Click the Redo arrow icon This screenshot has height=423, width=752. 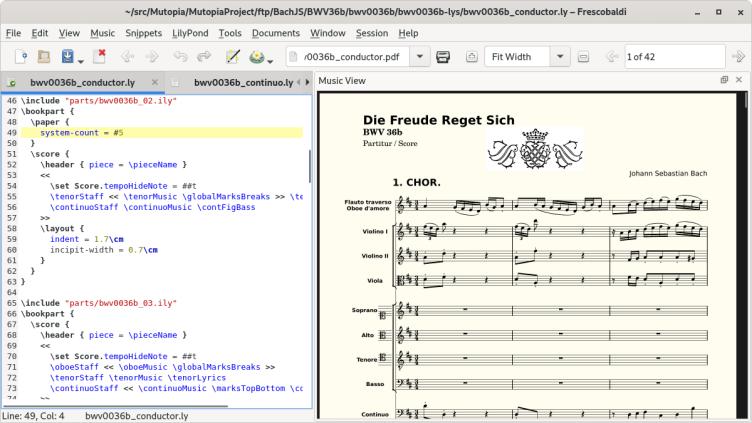coord(204,57)
